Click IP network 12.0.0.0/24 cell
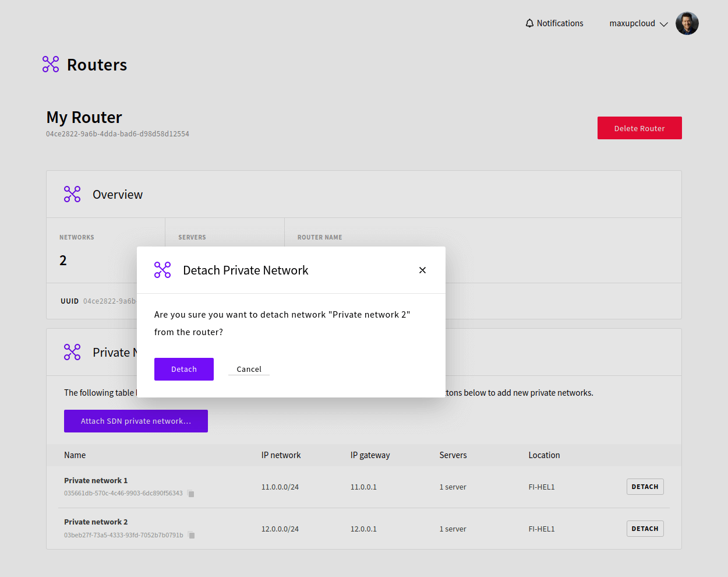The height and width of the screenshot is (577, 728). 280,529
